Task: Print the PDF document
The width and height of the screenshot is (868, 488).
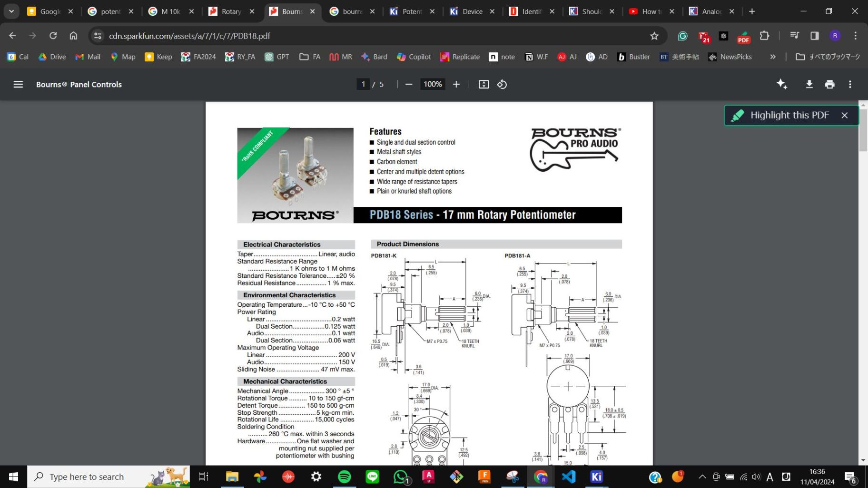Action: [x=830, y=84]
